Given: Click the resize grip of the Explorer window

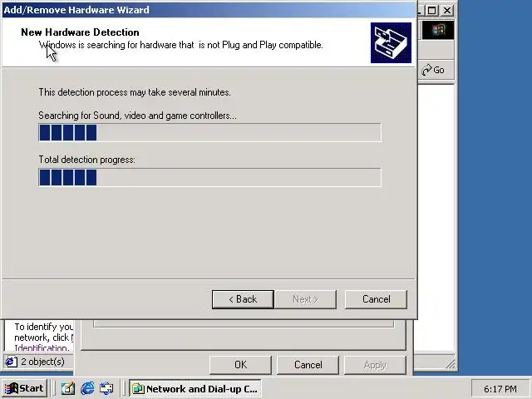Looking at the screenshot, I should click(x=450, y=365).
